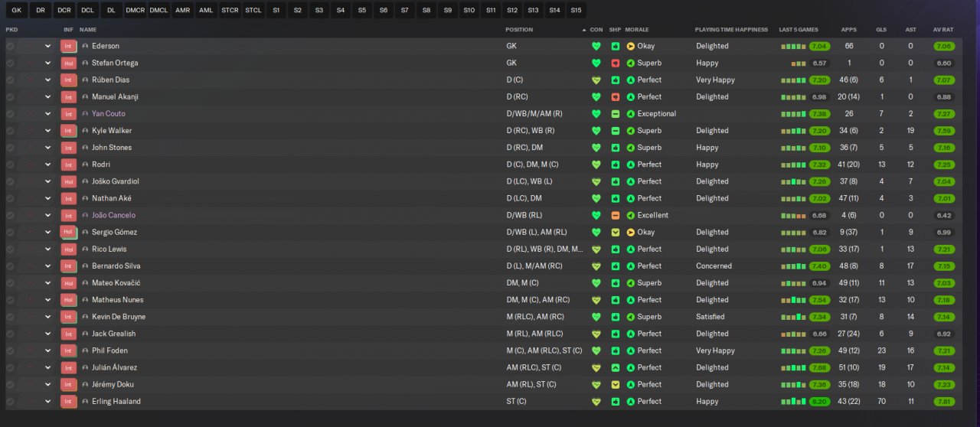Screen dimensions: 980x427
Task: Click Julián Álvarez's last 5 games bars
Action: 794,367
